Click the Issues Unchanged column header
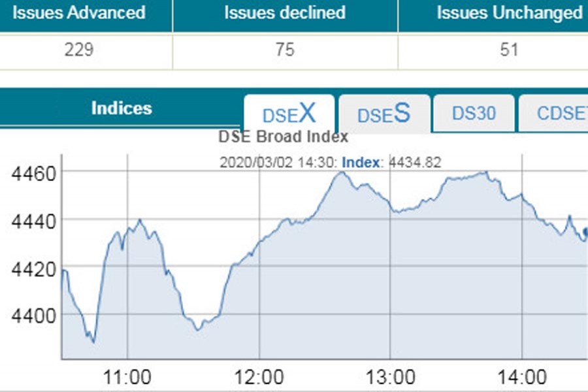The image size is (588, 392). tap(509, 13)
